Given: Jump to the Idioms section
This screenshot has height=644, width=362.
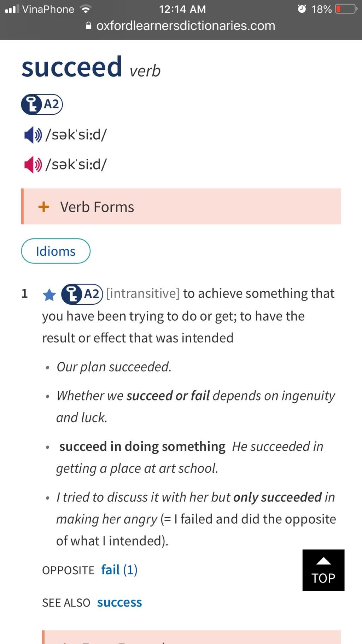Looking at the screenshot, I should [x=56, y=251].
